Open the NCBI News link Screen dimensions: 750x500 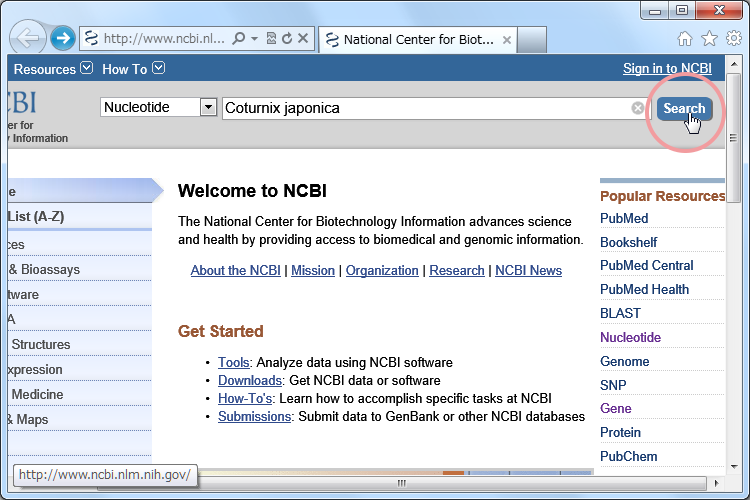coord(528,270)
